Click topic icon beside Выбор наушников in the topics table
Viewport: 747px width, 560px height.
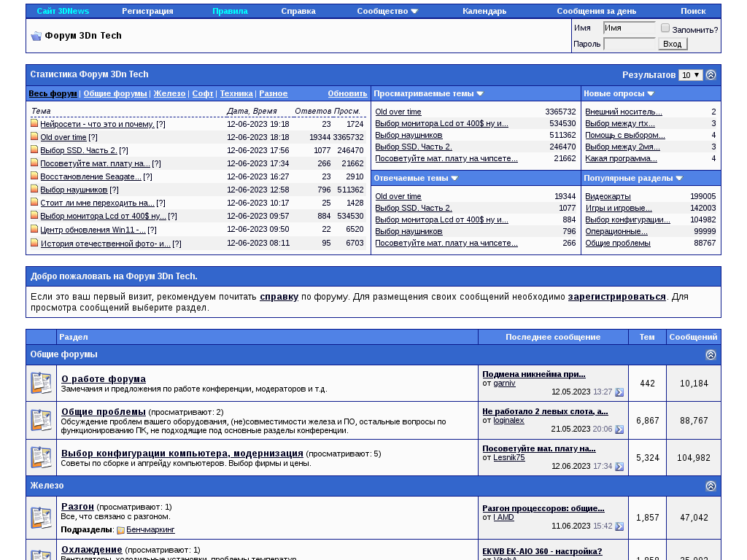point(34,189)
